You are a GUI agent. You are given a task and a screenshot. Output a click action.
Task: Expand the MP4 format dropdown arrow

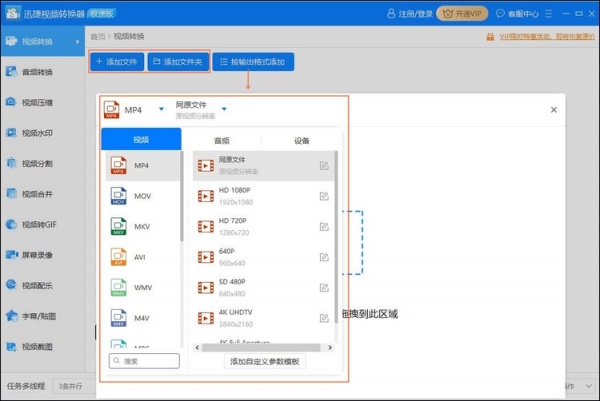pyautogui.click(x=161, y=109)
